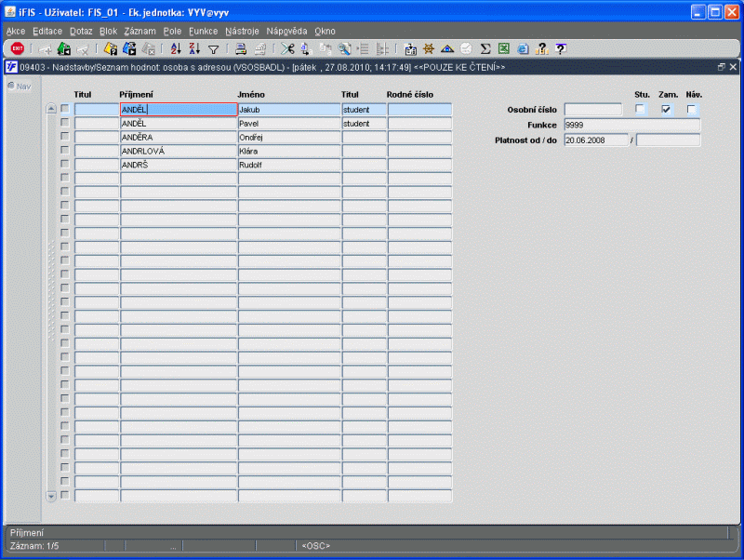This screenshot has width=744, height=560.
Task: Click the scissors cut icon
Action: pos(287,48)
